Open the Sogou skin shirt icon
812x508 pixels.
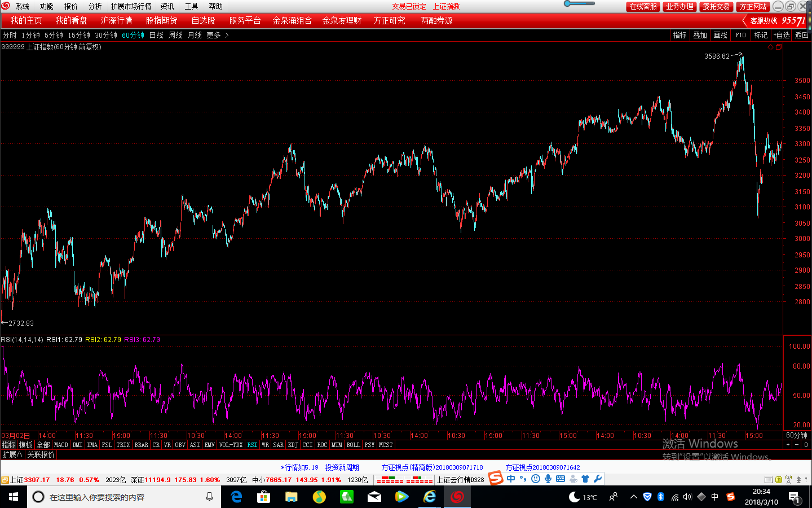(585, 479)
